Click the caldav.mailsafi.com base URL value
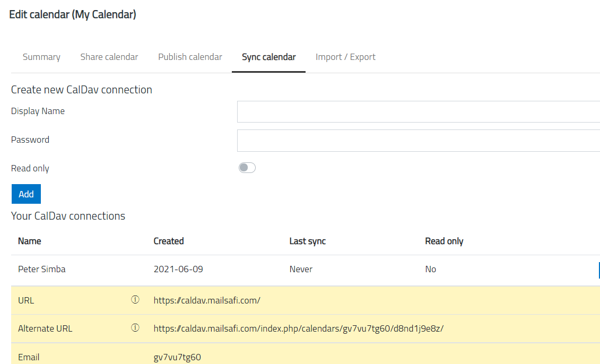This screenshot has width=600, height=364. pos(207,300)
